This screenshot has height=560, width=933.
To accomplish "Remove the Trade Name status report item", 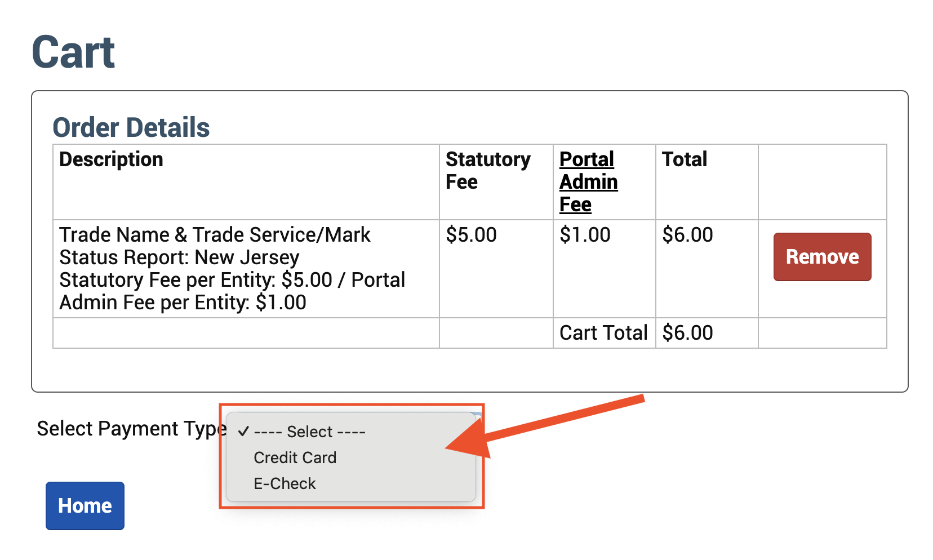I will click(822, 257).
